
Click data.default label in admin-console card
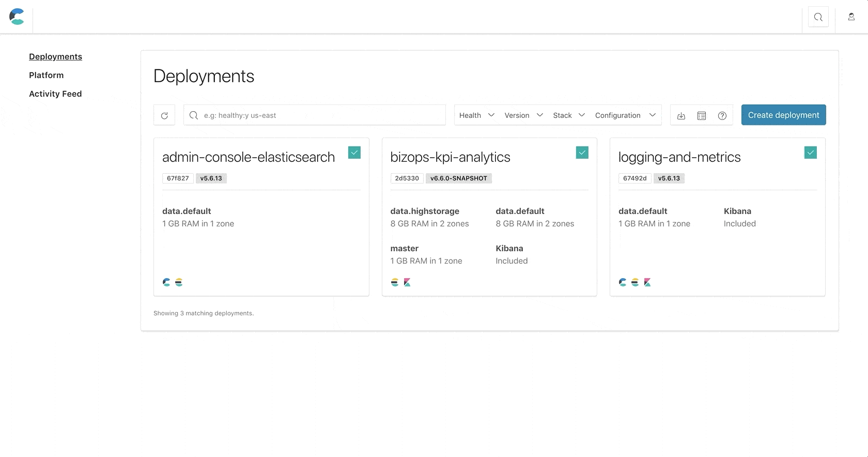tap(187, 211)
